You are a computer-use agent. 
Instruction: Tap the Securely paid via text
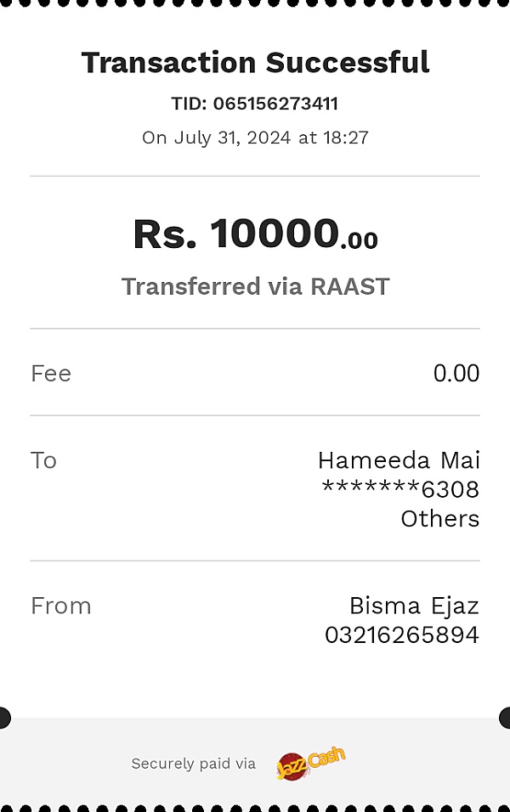coord(193,764)
